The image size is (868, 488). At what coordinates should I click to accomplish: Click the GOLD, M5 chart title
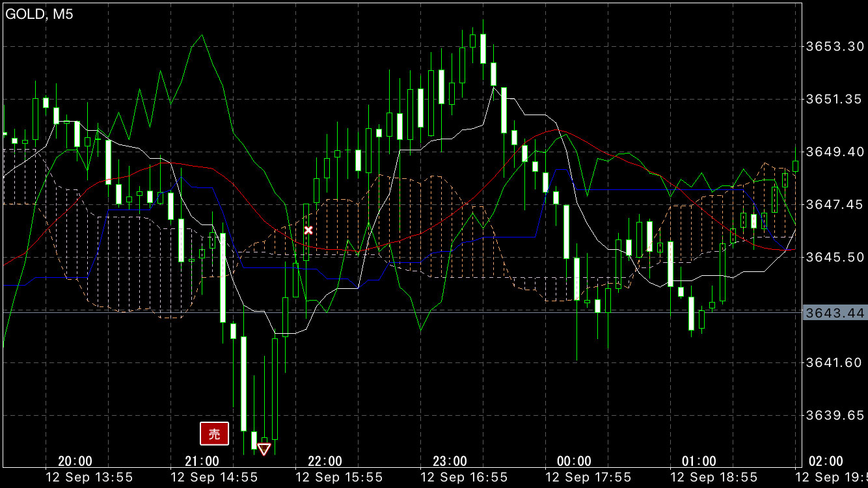[x=39, y=14]
